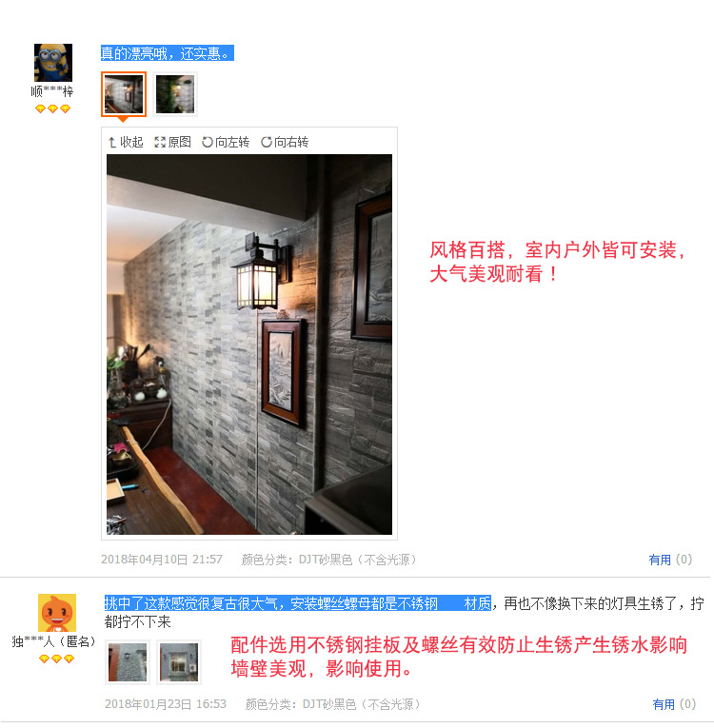This screenshot has height=728, width=714.
Task: Click the username 顺***梓
Action: click(52, 91)
